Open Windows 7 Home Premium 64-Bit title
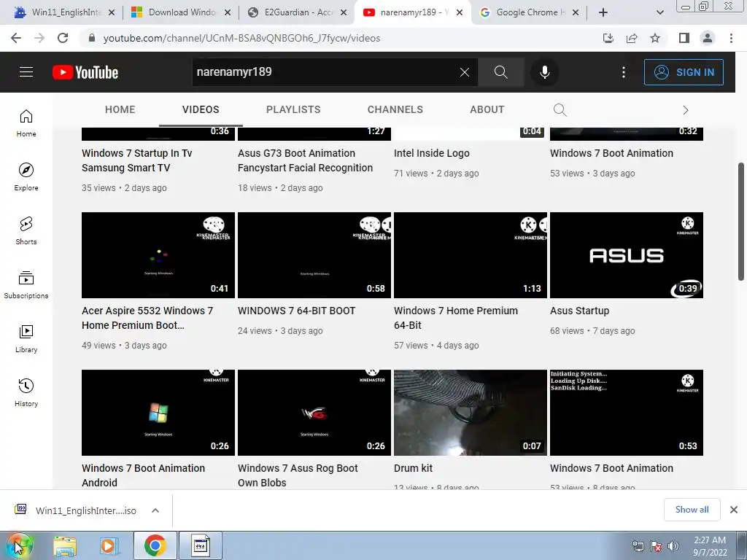Screen dimensions: 747x560 455,318
